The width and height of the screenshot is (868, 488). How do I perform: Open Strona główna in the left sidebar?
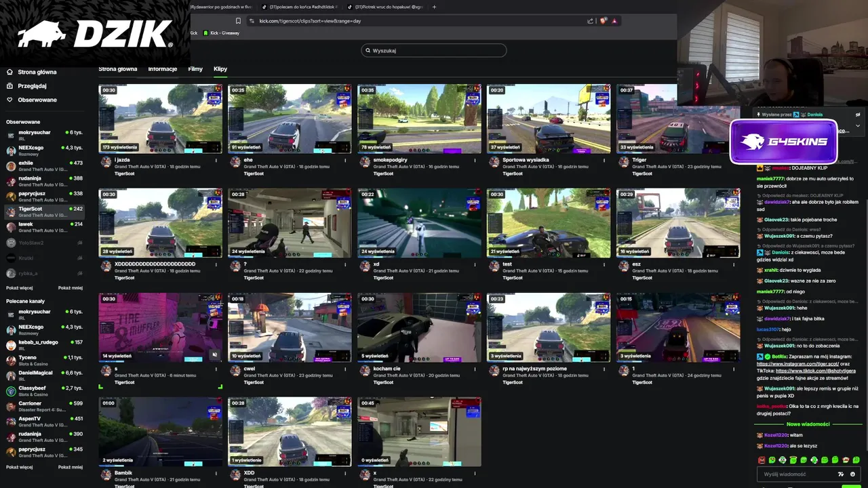tap(37, 72)
